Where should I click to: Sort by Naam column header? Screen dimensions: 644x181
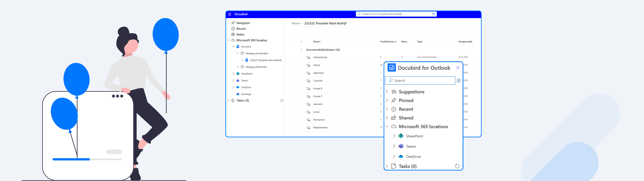317,42
